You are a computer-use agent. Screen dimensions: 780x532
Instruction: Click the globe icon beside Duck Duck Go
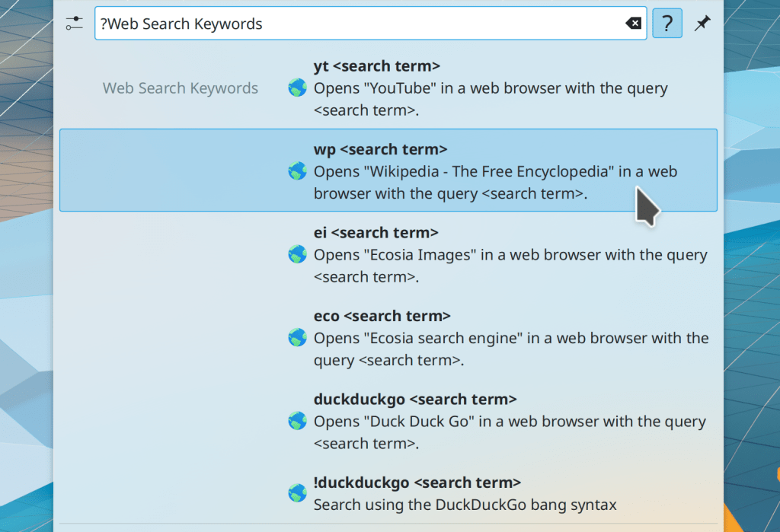(x=297, y=421)
